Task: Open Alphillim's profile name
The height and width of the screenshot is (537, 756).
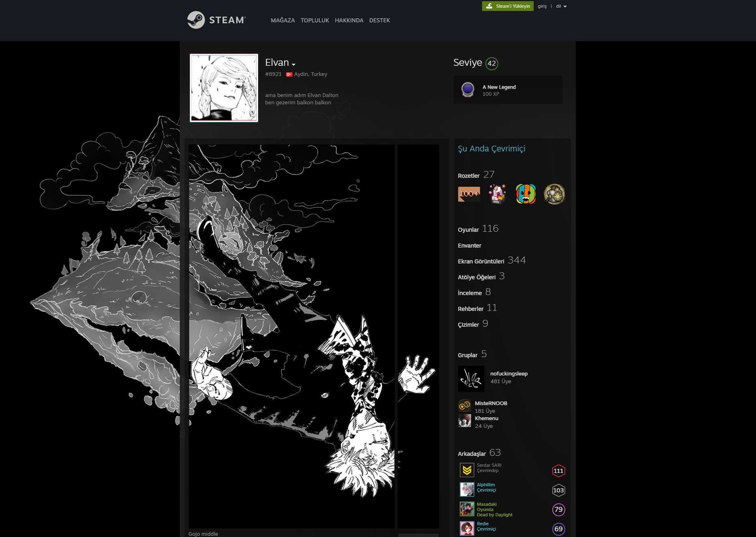Action: click(486, 485)
